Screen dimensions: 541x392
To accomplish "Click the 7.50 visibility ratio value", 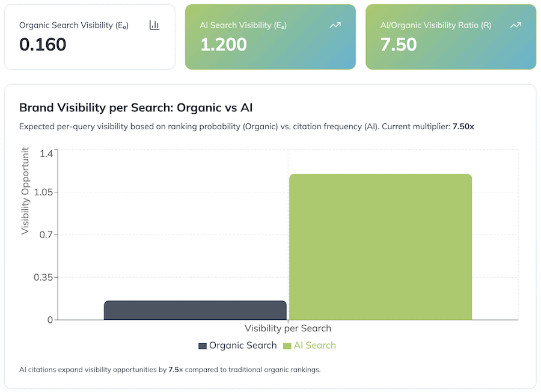I will pyautogui.click(x=399, y=44).
